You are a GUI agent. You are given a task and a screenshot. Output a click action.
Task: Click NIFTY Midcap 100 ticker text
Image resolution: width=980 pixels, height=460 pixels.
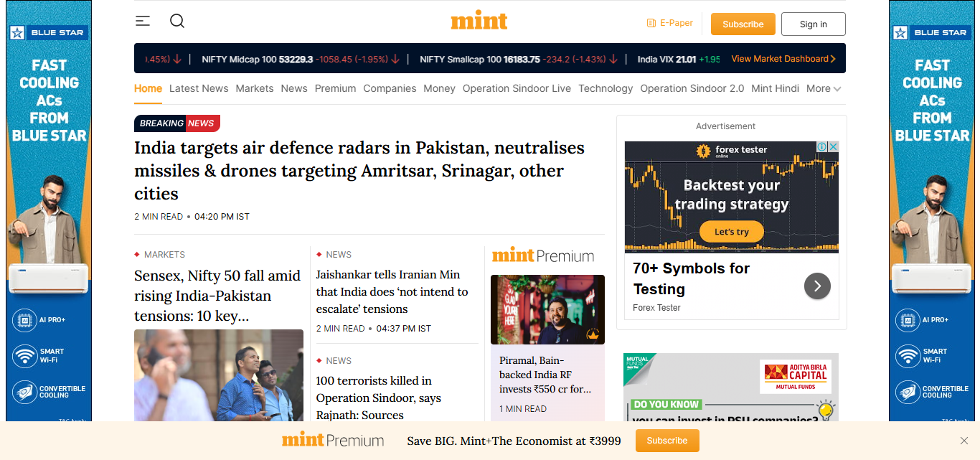239,59
